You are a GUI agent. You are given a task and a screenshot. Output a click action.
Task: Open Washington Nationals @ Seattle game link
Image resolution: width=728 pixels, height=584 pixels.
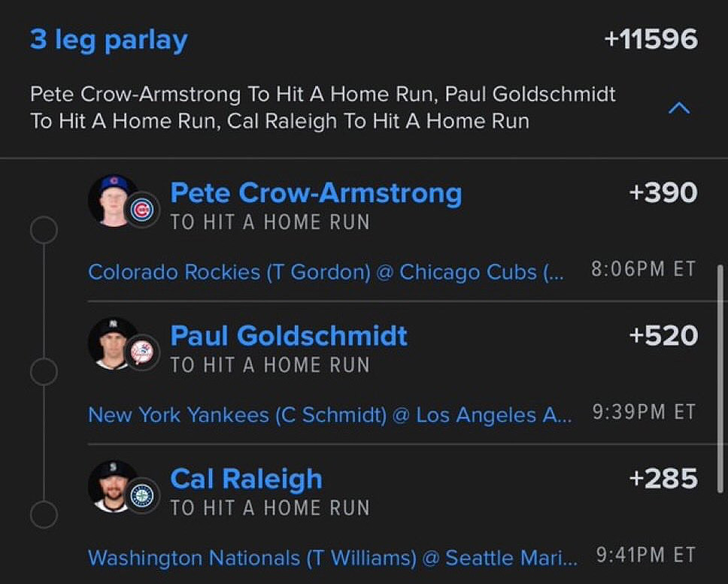[x=332, y=558]
